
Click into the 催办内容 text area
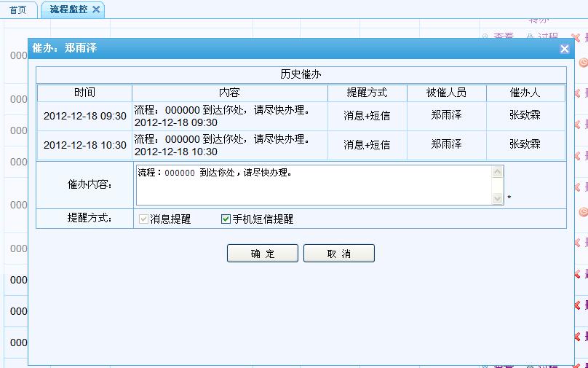314,185
